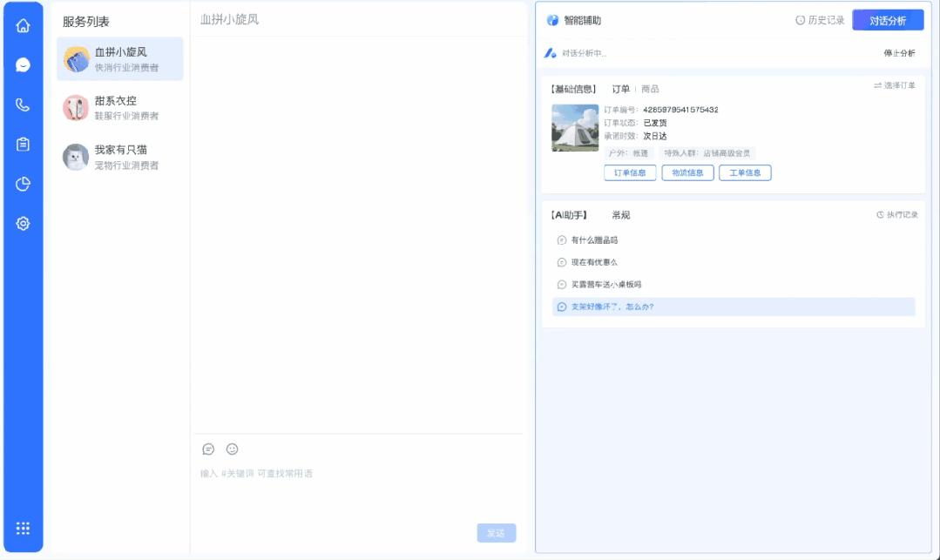Image resolution: width=940 pixels, height=560 pixels.
Task: Open the clipboard work orders sidebar icon
Action: 23,145
